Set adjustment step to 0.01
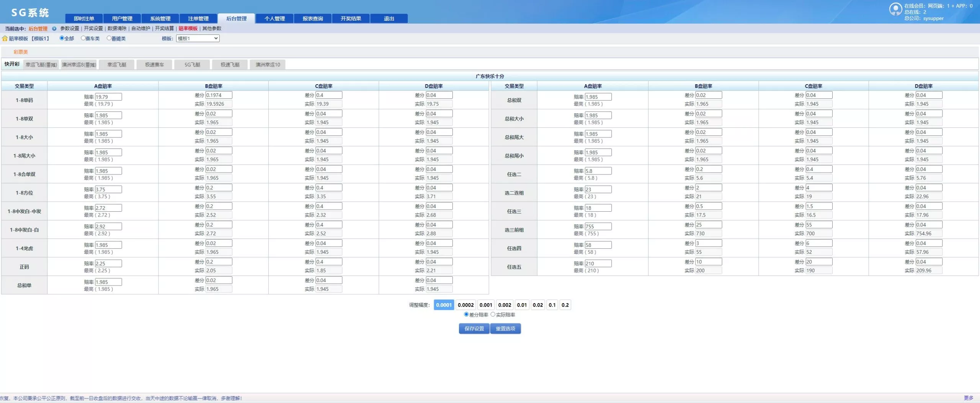Image resolution: width=980 pixels, height=403 pixels. [x=522, y=305]
